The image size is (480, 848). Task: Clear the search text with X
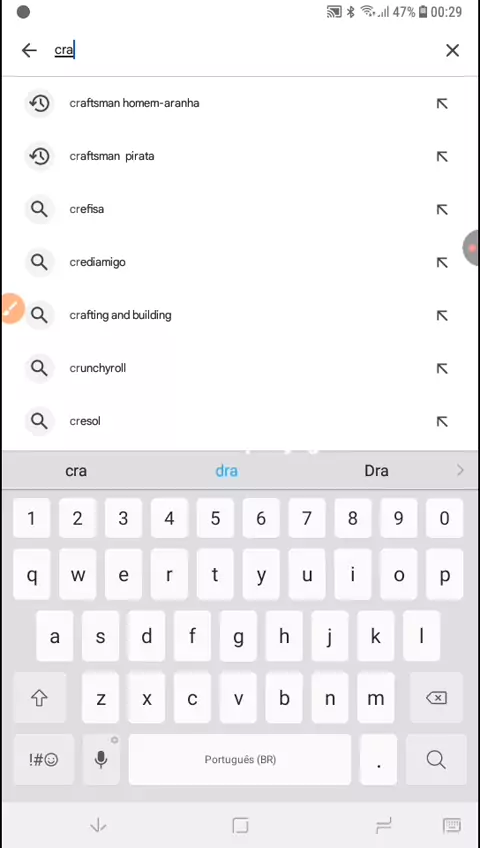pos(452,50)
